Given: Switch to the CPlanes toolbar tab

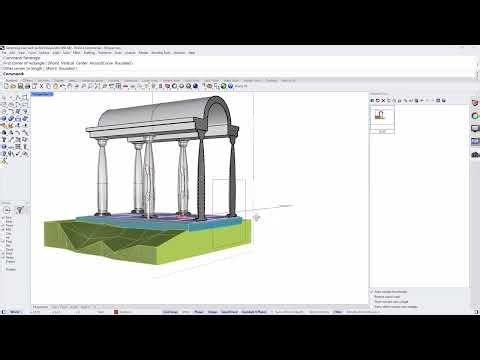Looking at the screenshot, I should [x=28, y=81].
